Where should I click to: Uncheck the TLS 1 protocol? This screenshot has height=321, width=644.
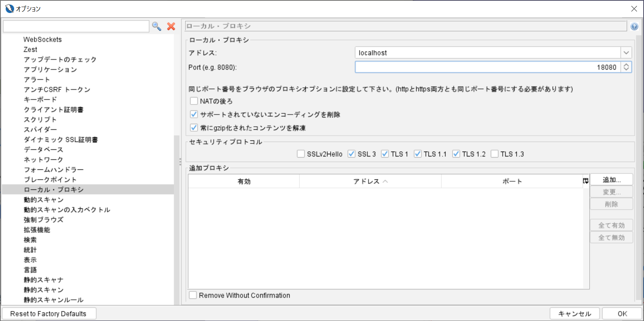[x=385, y=154]
